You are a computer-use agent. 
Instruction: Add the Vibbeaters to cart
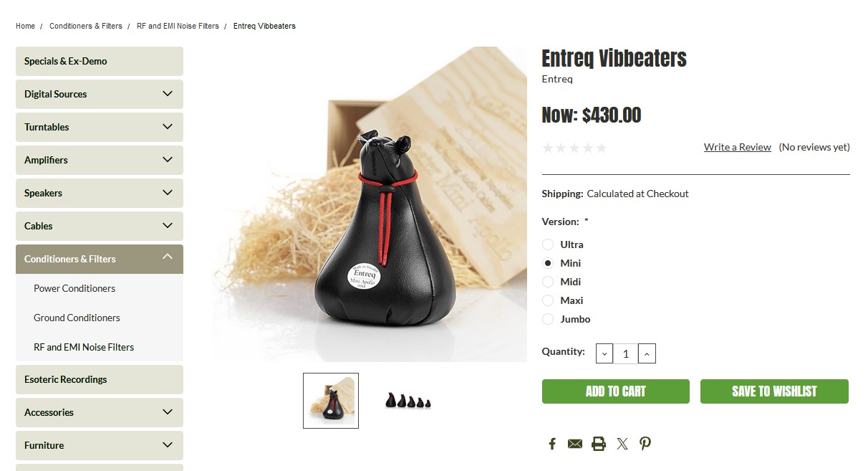coord(616,391)
